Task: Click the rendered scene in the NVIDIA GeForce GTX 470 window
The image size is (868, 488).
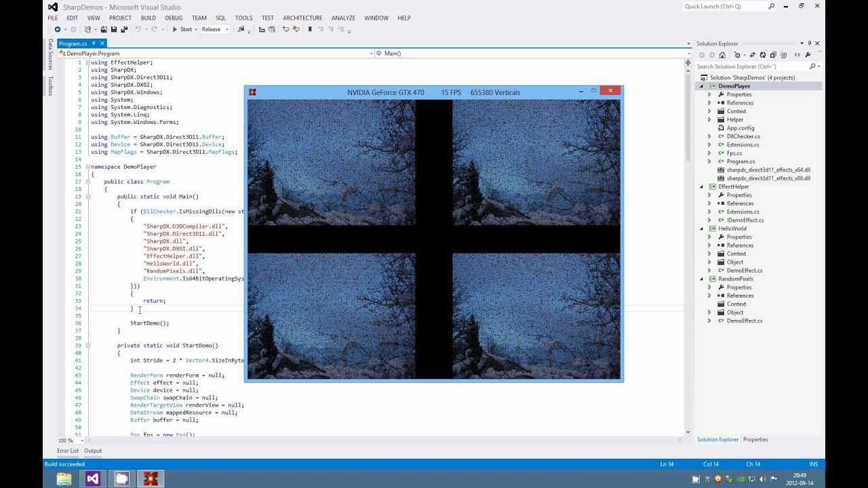Action: (433, 239)
